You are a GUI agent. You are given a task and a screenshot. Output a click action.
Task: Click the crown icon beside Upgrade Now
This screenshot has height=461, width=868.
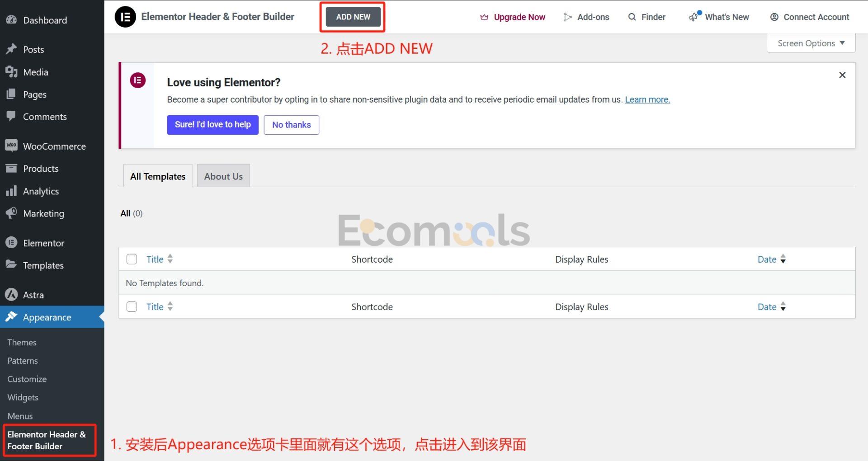tap(484, 17)
